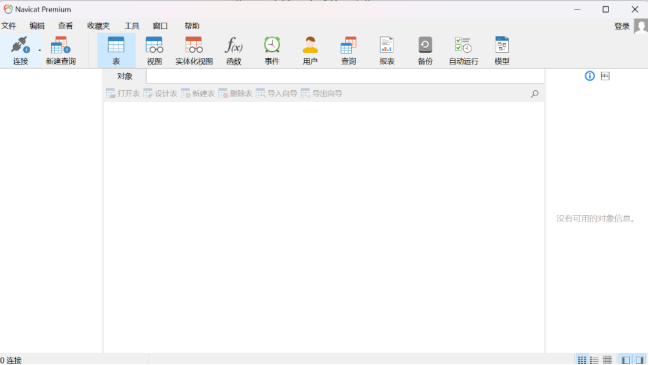Screen dimensions: 649x365
Task: Open the 报表 (Report) icon
Action: (387, 50)
